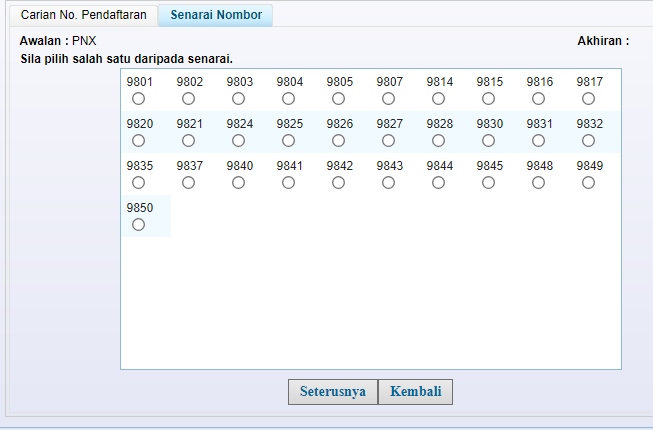Switch to Carian No. Pendaftaran tab

click(x=81, y=15)
